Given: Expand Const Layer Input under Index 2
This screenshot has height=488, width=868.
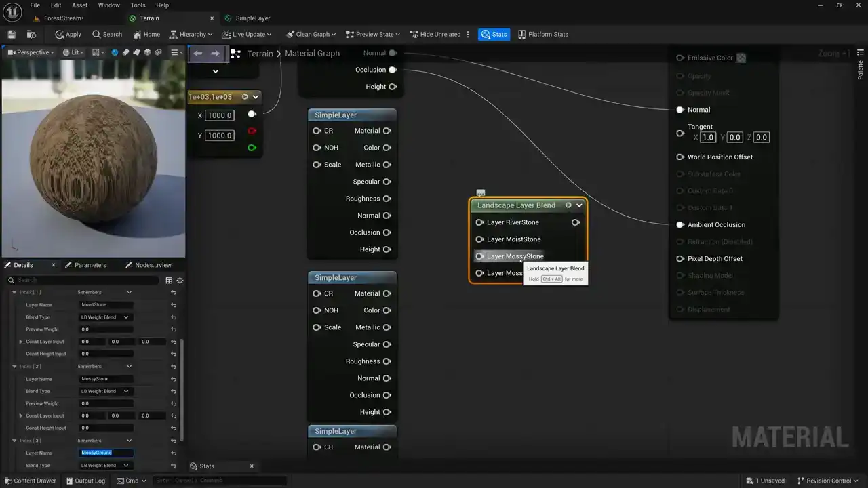Looking at the screenshot, I should point(20,415).
